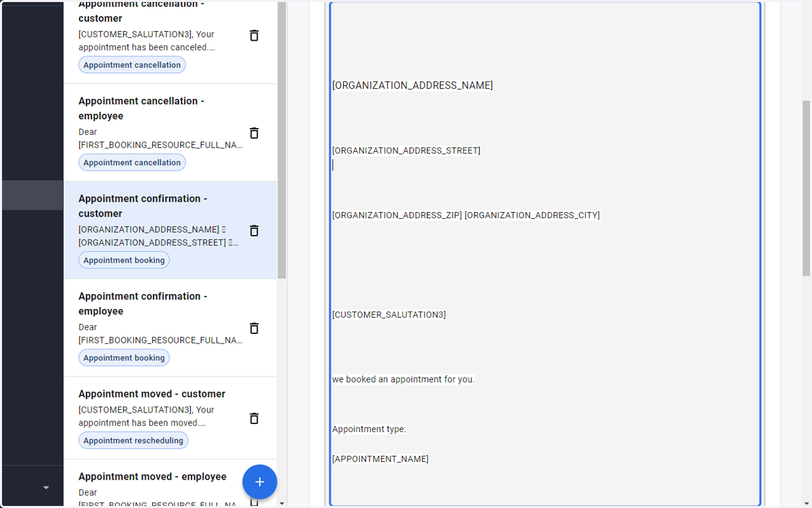This screenshot has width=812, height=508.
Task: Click the [ORGANIZATION_ADDRESS_CITY] placeholder
Action: point(532,215)
